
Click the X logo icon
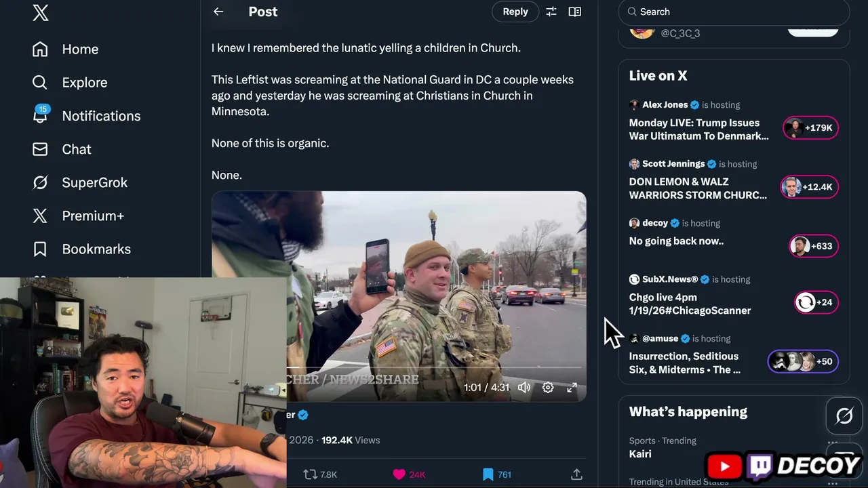pyautogui.click(x=41, y=12)
